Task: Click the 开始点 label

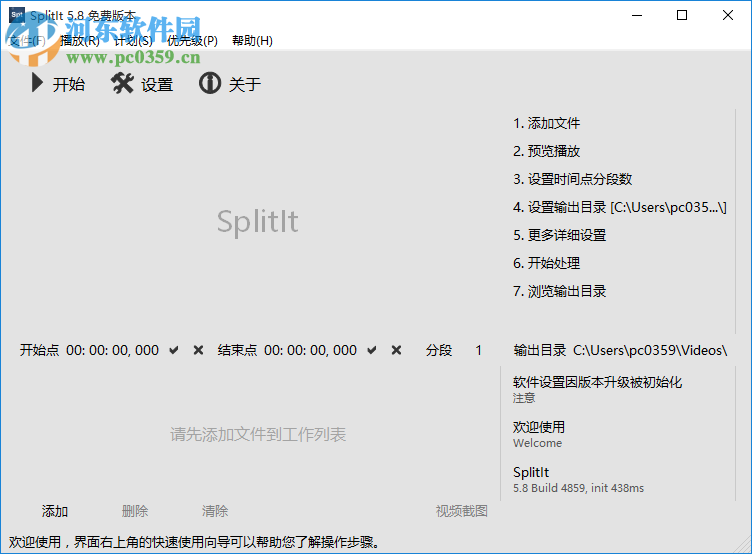Action: pyautogui.click(x=39, y=350)
